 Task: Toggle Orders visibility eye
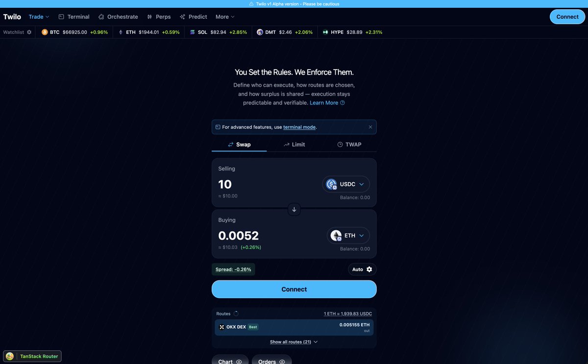click(x=282, y=362)
